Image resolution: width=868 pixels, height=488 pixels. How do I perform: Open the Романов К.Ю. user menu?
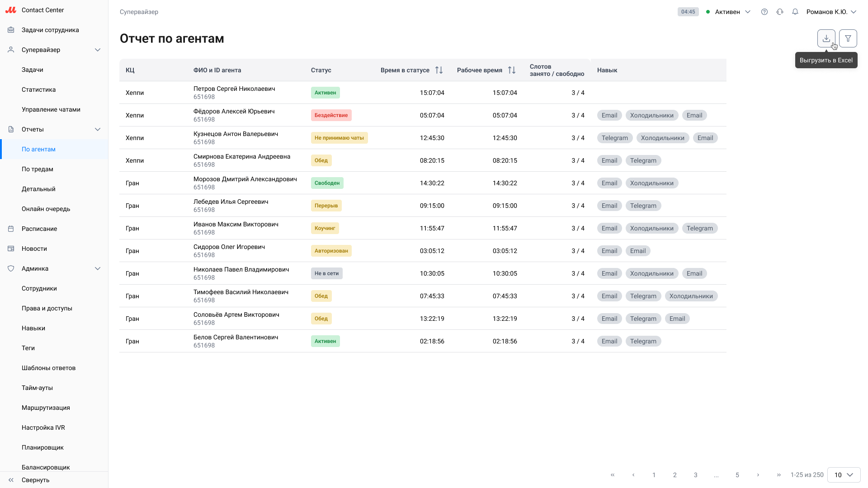831,12
